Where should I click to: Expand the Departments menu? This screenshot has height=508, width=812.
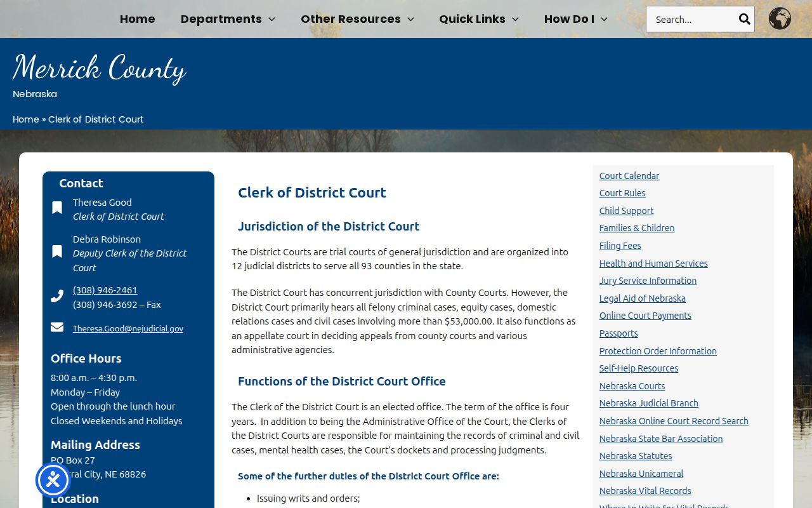coord(228,19)
